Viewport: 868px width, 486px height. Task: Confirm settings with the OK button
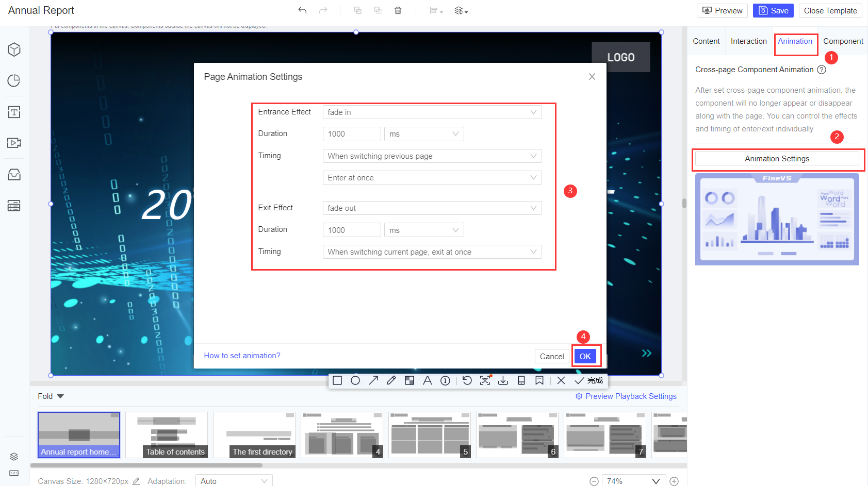(x=585, y=356)
